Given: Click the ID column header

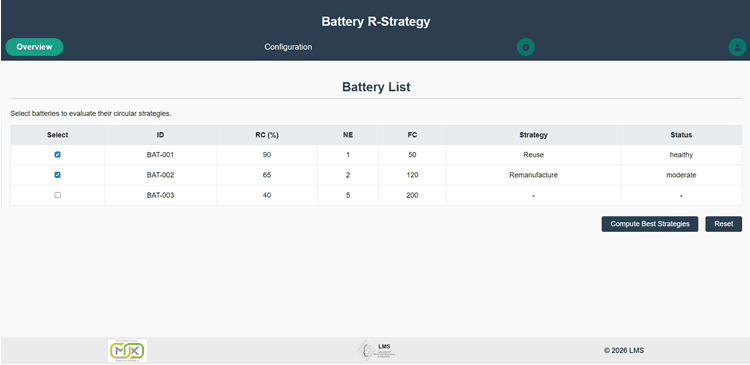Looking at the screenshot, I should pos(160,135).
